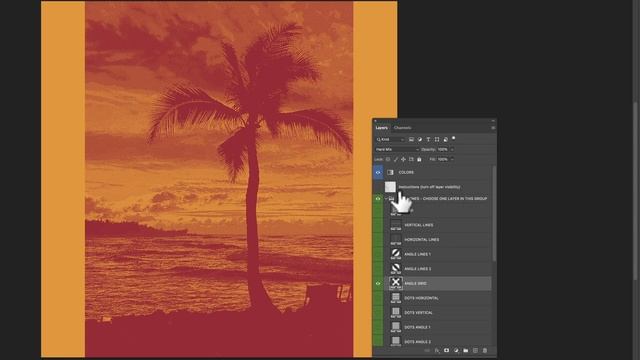Show the Instructions layer
Image resolution: width=640 pixels, height=360 pixels.
378,187
